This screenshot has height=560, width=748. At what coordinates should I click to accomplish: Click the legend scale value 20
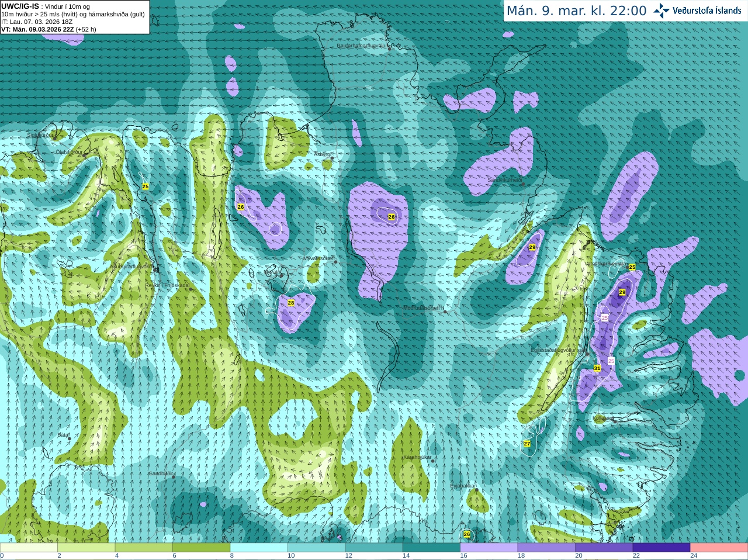tap(579, 556)
